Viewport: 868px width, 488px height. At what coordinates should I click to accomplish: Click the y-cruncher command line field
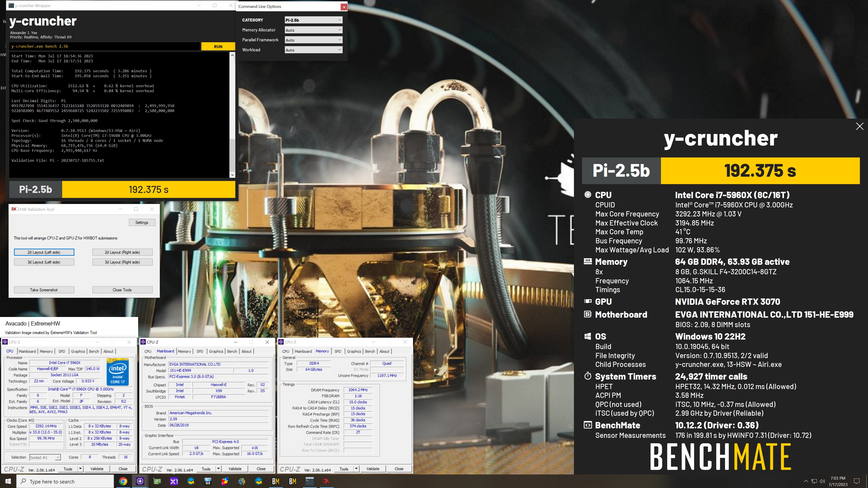pyautogui.click(x=104, y=47)
